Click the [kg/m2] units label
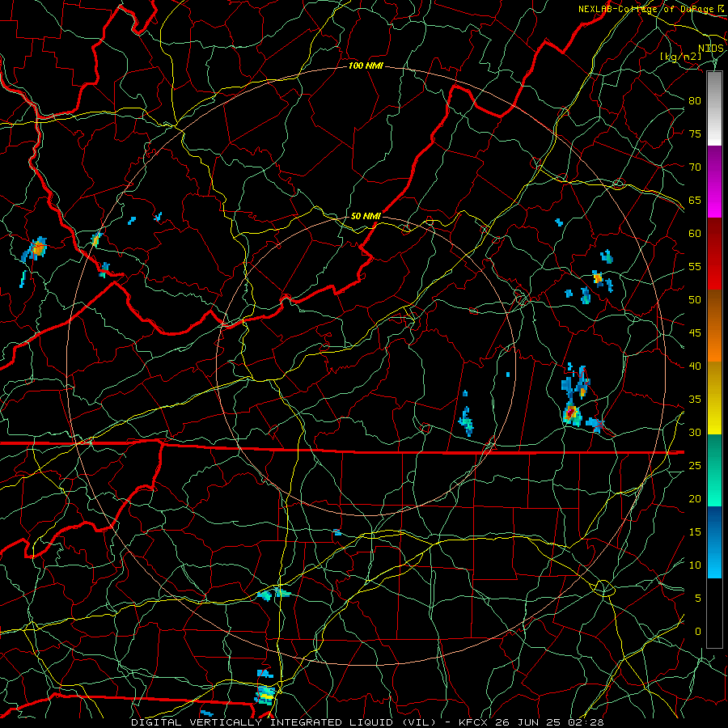This screenshot has height=728, width=728. [x=681, y=56]
